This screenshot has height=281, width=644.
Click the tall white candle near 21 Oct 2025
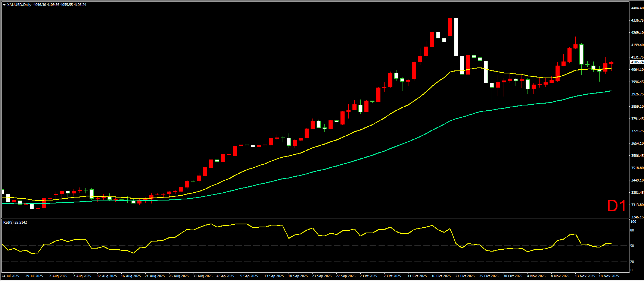[x=456, y=37]
